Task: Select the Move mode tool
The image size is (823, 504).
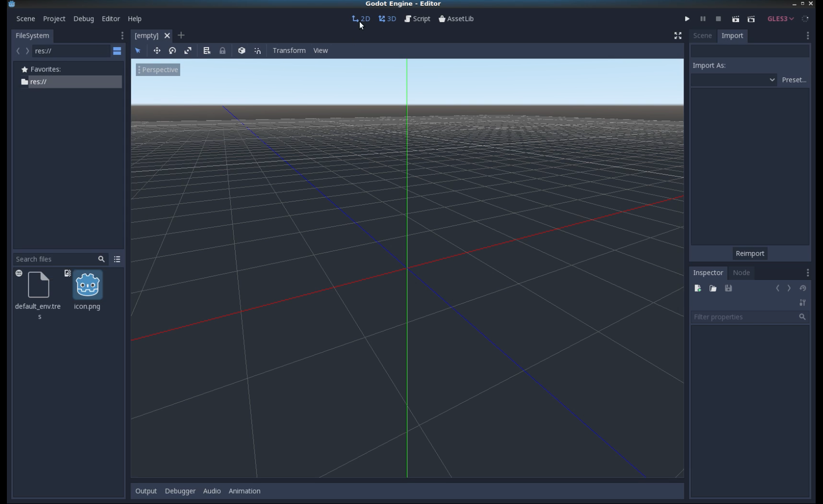Action: coord(157,50)
